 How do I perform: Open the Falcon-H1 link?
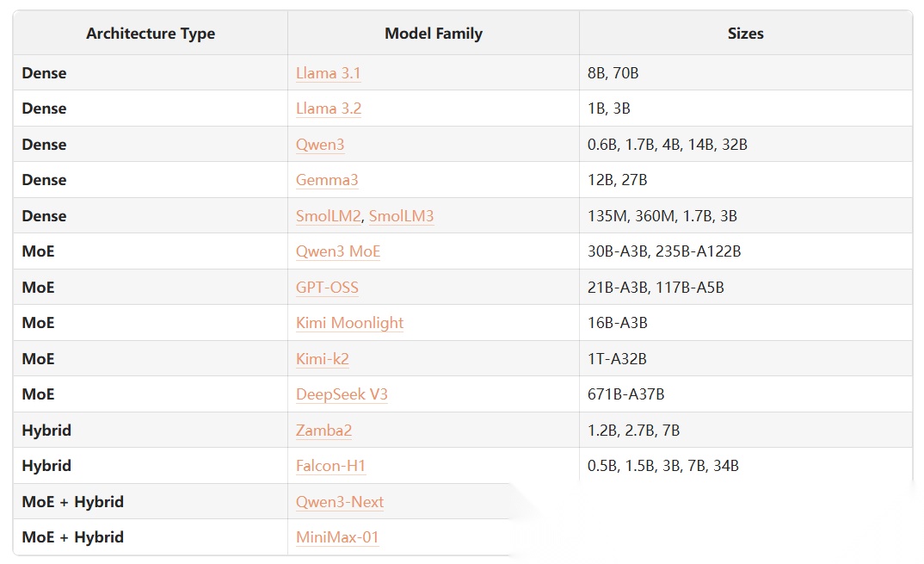coord(330,466)
